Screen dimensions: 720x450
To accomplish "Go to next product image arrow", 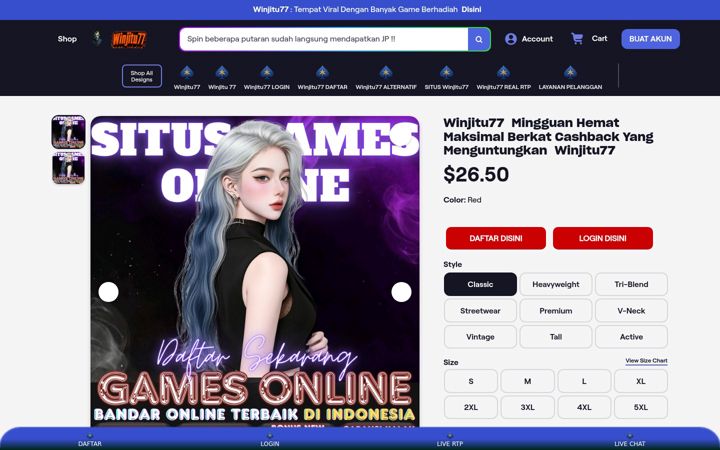I will click(x=401, y=292).
